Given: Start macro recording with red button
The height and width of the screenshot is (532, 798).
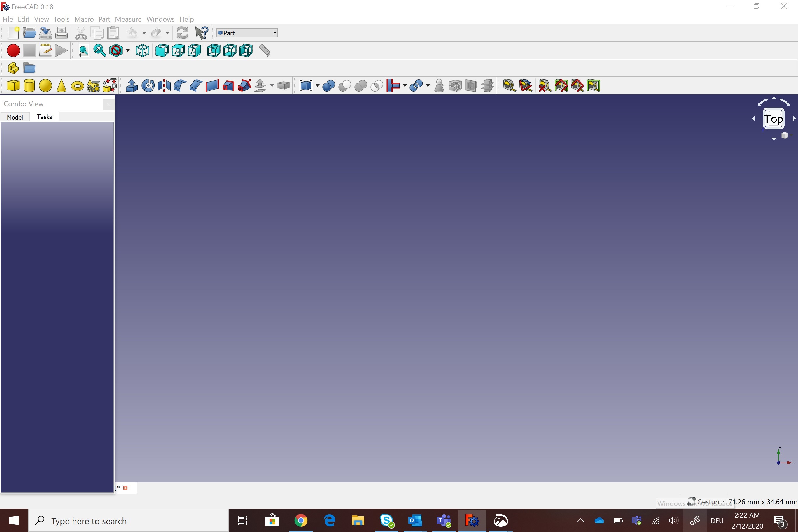Looking at the screenshot, I should click(x=13, y=51).
